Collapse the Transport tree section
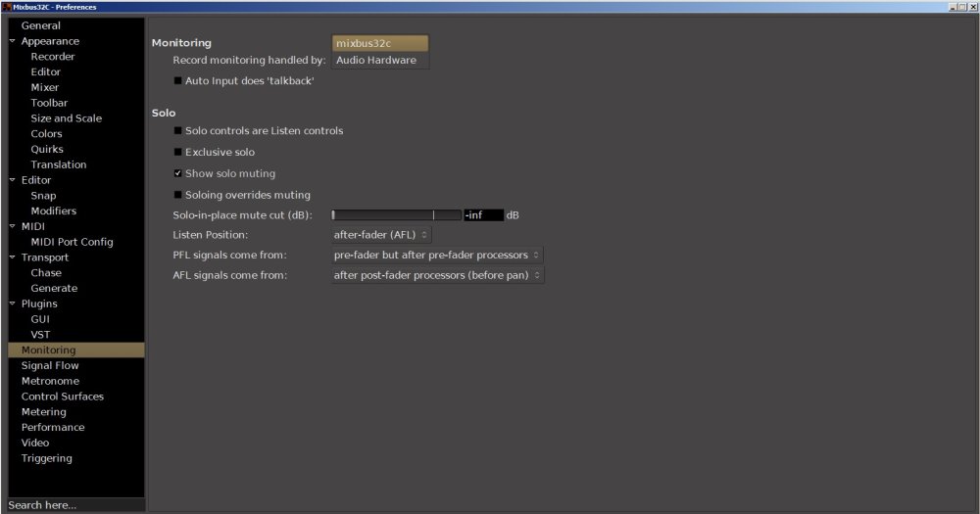Image resolution: width=980 pixels, height=514 pixels. pyautogui.click(x=12, y=257)
